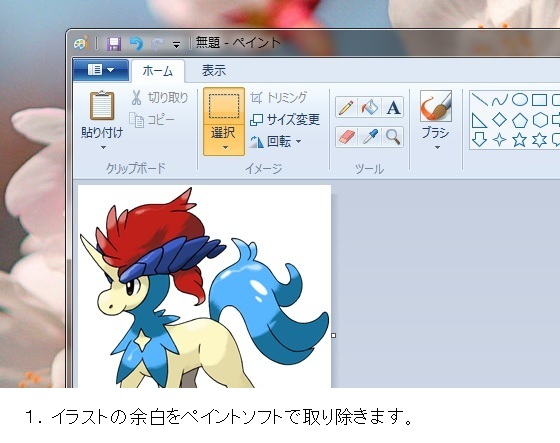Click the 貼り付け clipboard icon

(x=102, y=105)
